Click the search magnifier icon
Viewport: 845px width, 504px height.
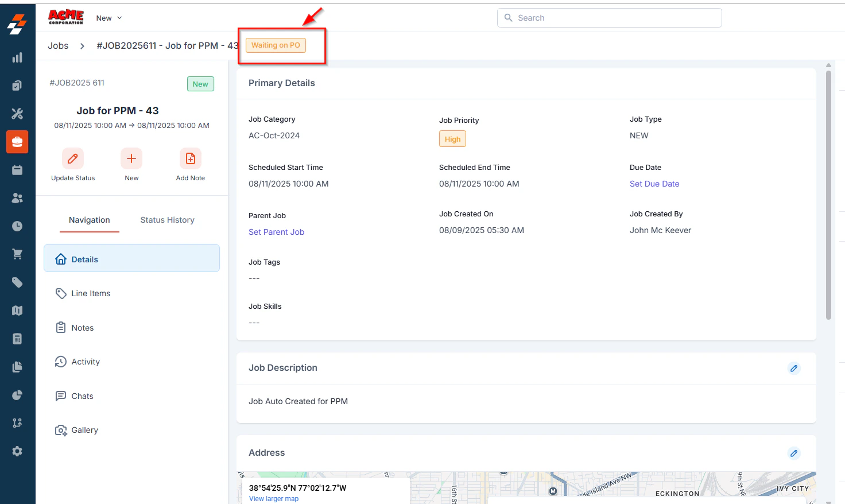click(x=508, y=18)
